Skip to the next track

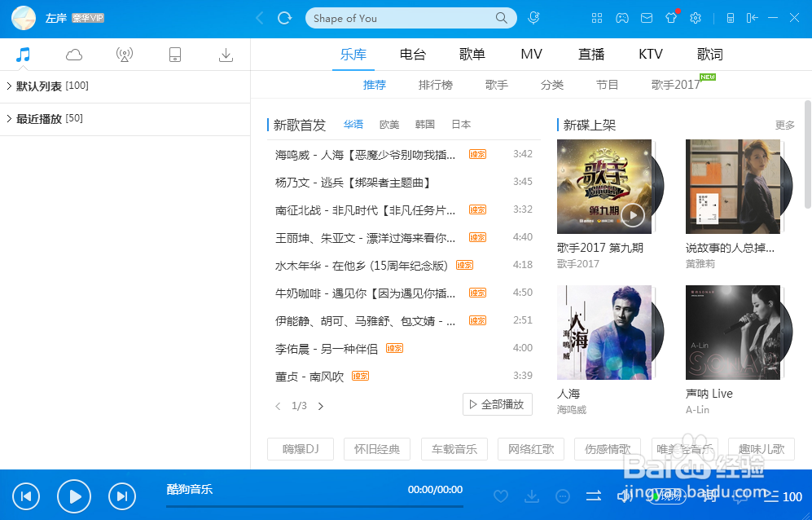tap(122, 496)
